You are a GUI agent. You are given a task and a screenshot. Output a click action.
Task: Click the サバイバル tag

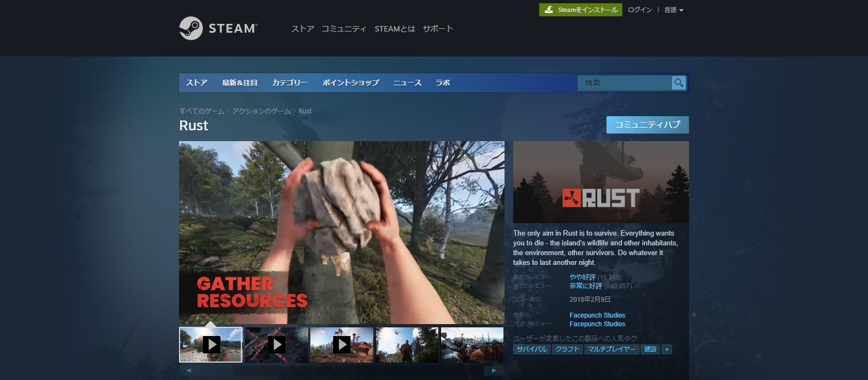point(532,349)
